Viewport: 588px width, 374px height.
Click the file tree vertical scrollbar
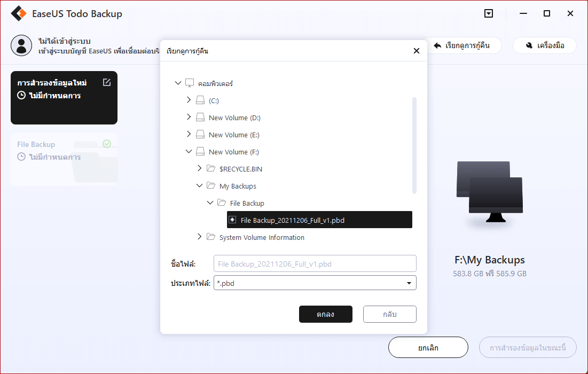point(414,145)
